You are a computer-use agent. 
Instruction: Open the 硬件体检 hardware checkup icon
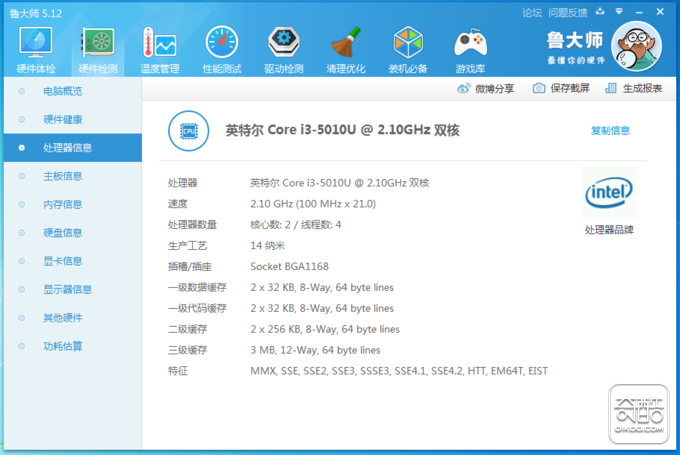pos(36,42)
